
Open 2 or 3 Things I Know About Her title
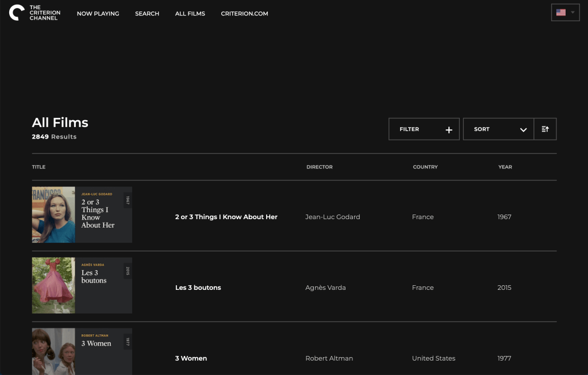pyautogui.click(x=226, y=217)
